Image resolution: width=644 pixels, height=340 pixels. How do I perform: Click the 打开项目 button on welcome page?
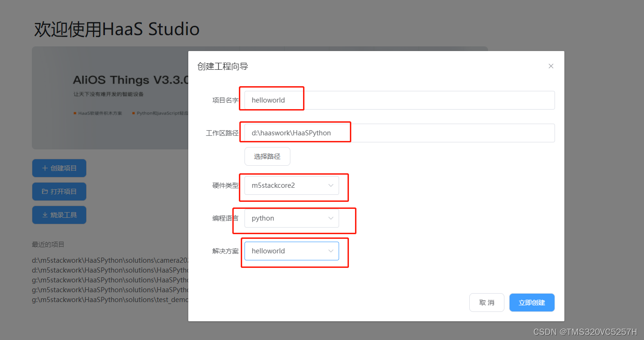point(59,192)
